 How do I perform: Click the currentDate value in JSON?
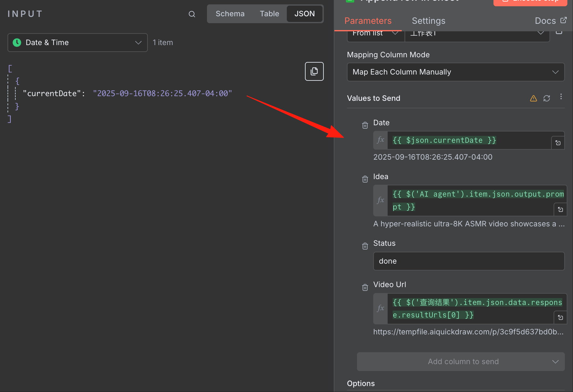pyautogui.click(x=163, y=94)
